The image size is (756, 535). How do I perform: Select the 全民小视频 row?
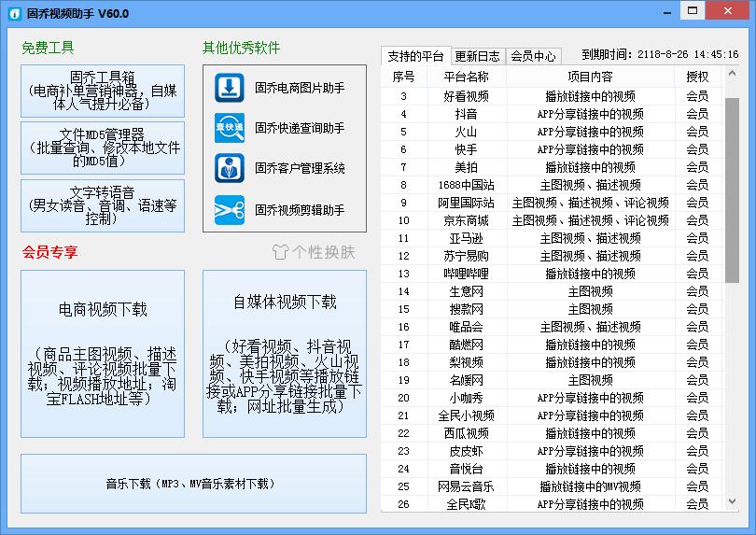[552, 415]
